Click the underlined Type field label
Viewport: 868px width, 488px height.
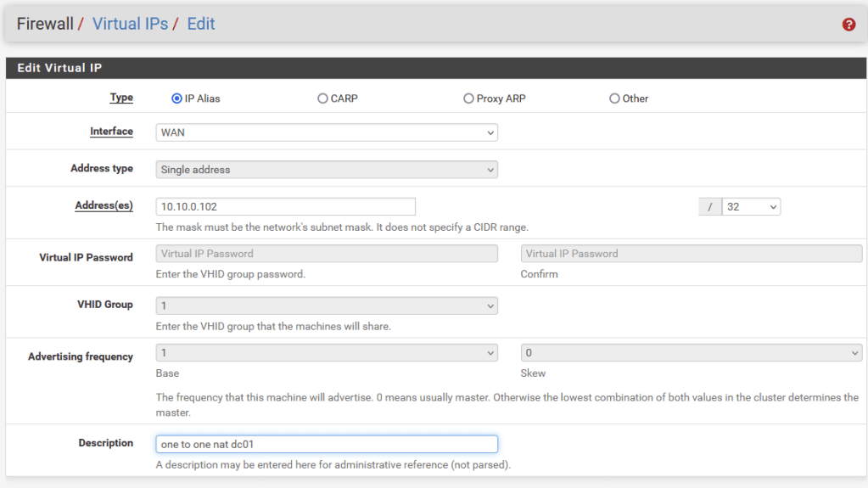[121, 98]
